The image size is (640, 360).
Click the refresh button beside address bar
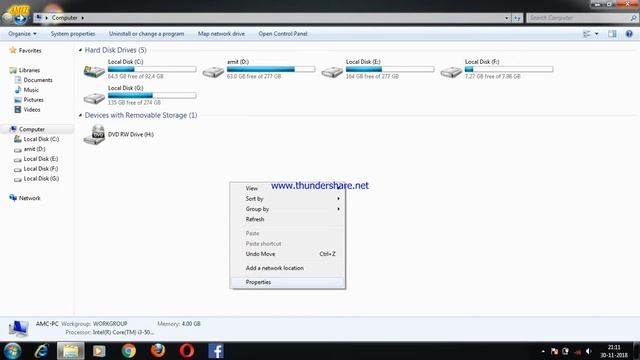[x=517, y=18]
